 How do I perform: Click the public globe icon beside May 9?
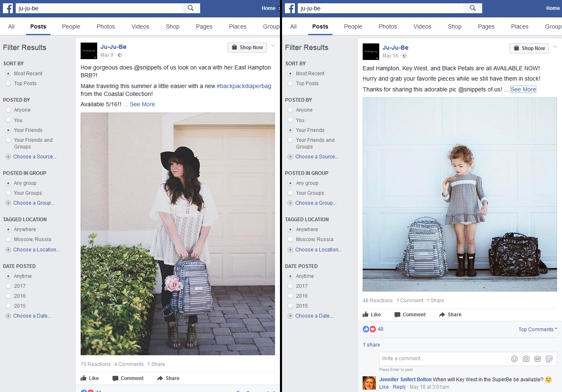point(120,55)
